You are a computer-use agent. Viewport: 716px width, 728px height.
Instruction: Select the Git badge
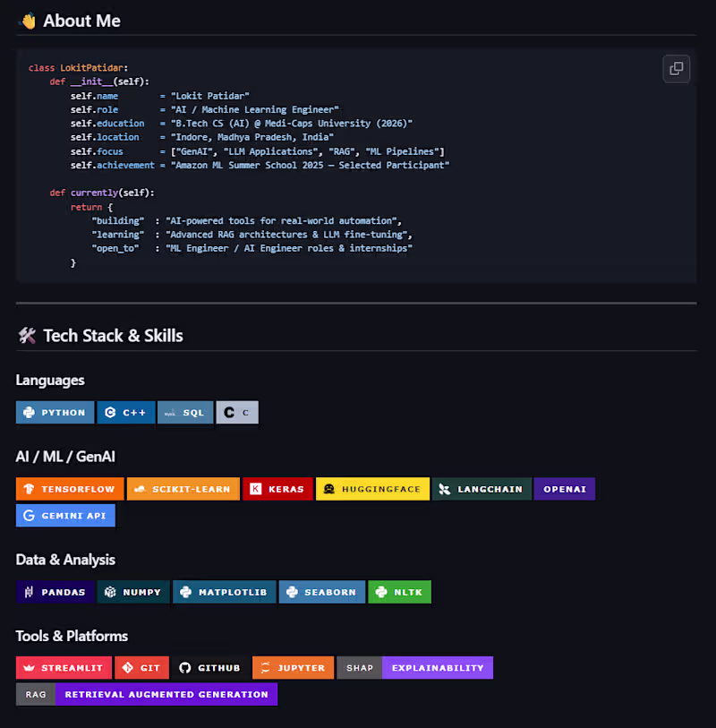(x=141, y=668)
